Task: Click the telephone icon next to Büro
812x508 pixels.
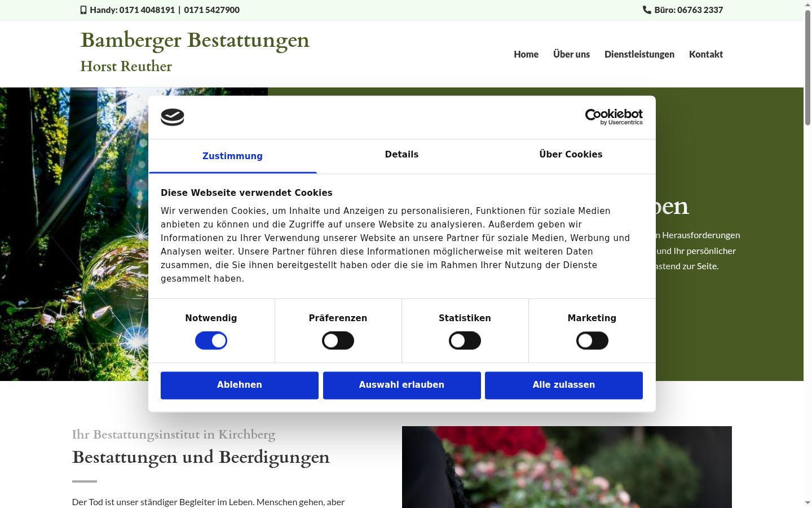Action: (647, 10)
